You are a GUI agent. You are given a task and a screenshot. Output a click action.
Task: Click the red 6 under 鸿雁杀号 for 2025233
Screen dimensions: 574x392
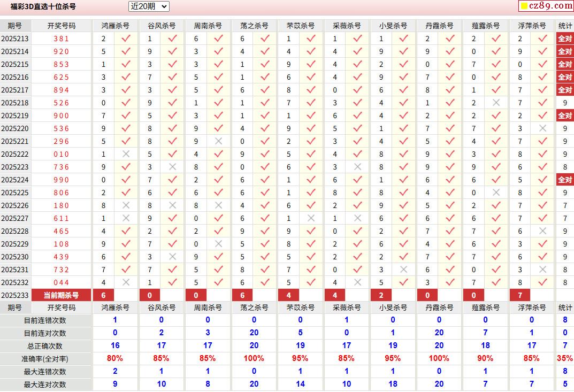pyautogui.click(x=104, y=295)
